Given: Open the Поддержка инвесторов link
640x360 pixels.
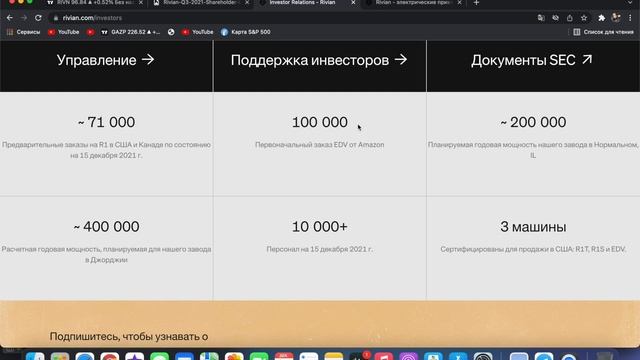Looking at the screenshot, I should point(319,60).
